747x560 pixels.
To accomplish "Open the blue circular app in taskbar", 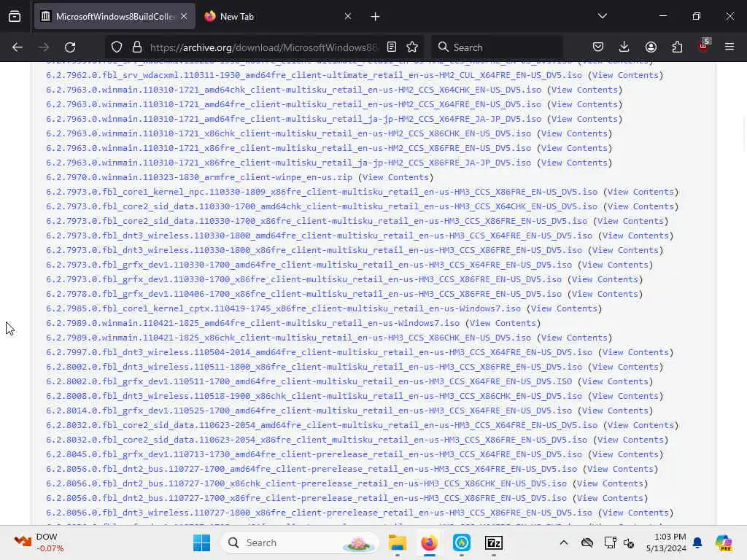I will (x=462, y=542).
